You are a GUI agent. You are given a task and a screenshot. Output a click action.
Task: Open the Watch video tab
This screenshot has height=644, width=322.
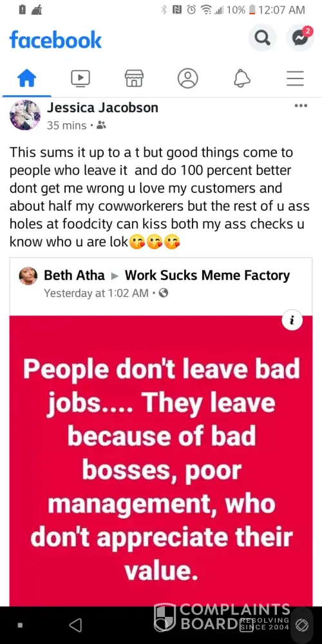point(80,78)
